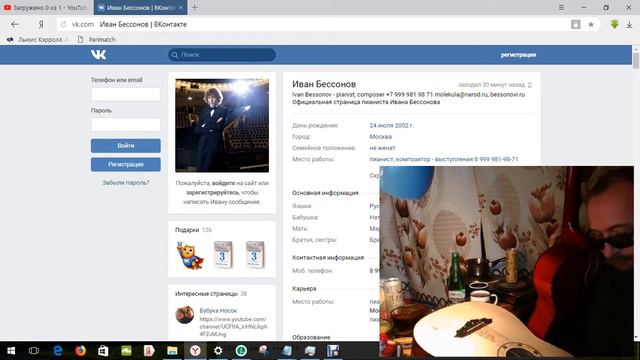Bookmark the page with the star icon
Viewport: 640px width, 360px height.
pyautogui.click(x=591, y=24)
